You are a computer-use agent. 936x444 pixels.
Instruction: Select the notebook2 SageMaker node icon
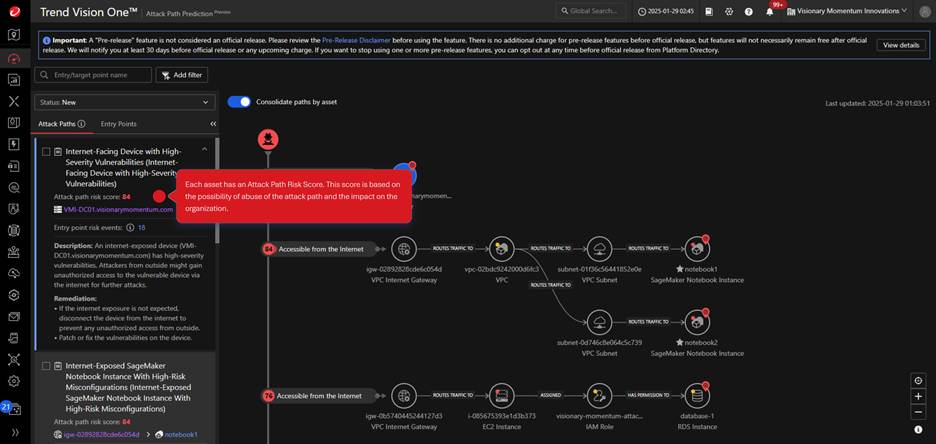point(697,322)
